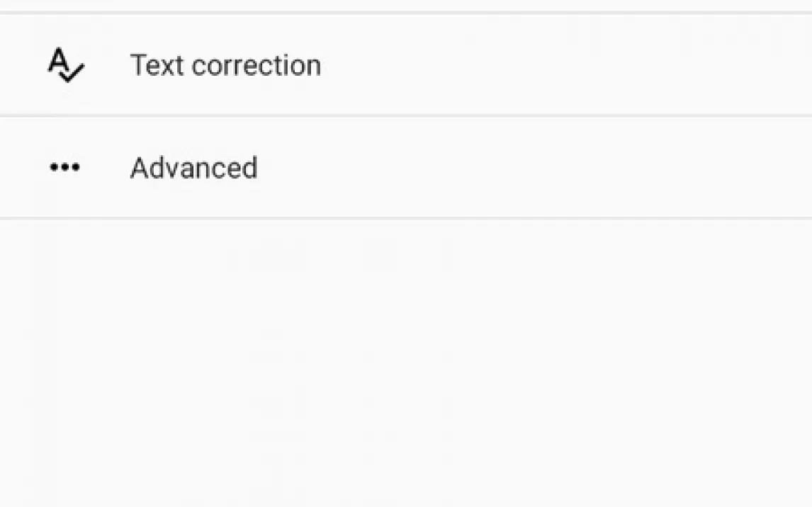Expand the Text correction row
This screenshot has width=812, height=507.
tap(406, 65)
